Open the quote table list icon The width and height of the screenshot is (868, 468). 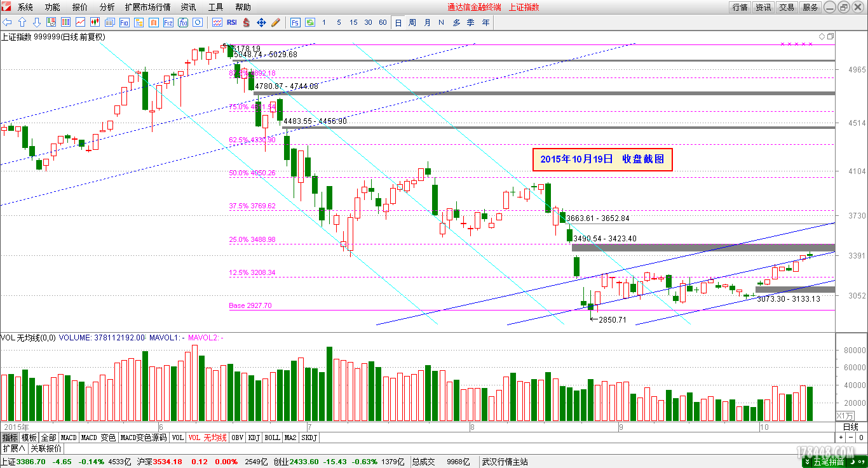coord(65,22)
